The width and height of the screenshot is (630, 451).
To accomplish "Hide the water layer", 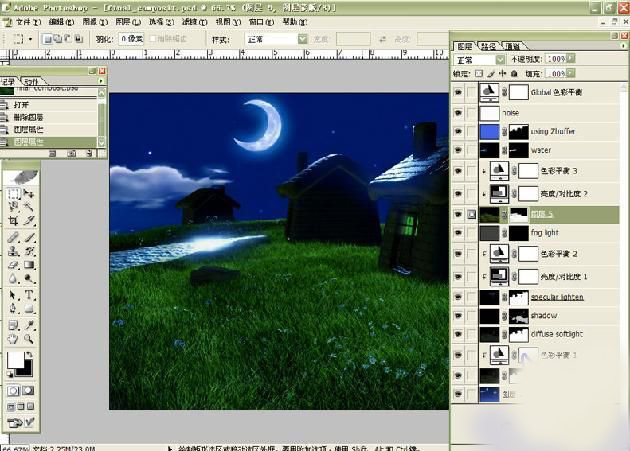I will coord(458,150).
